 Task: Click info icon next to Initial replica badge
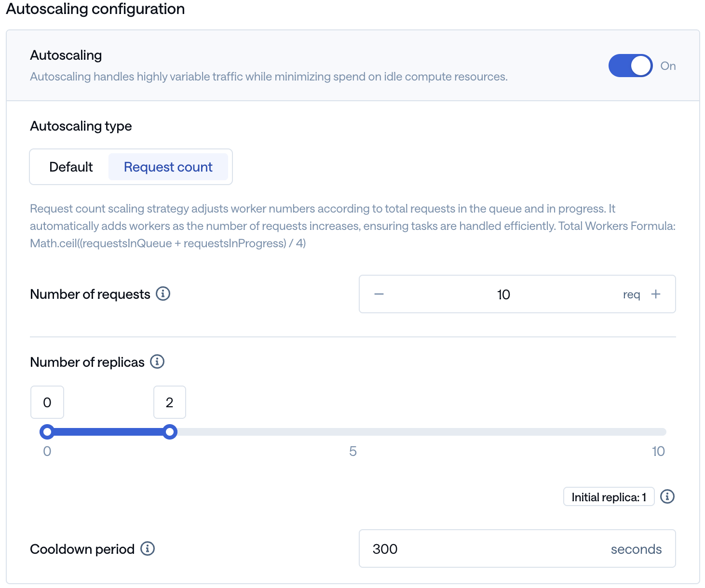667,496
